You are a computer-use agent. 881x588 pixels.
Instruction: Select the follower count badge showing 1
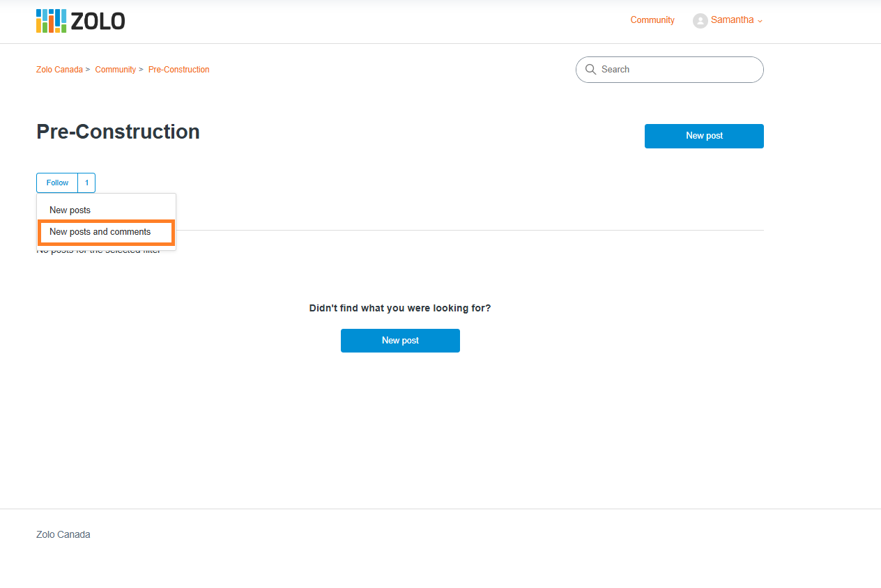[86, 183]
